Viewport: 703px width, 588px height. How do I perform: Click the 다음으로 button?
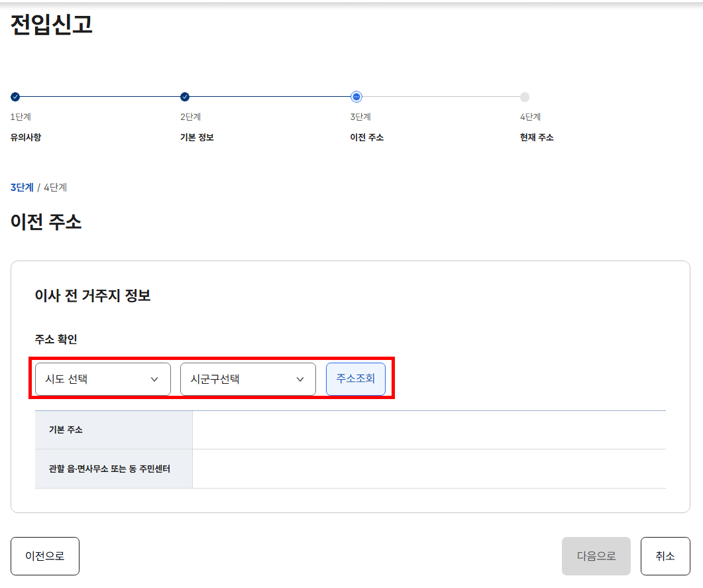click(x=596, y=556)
